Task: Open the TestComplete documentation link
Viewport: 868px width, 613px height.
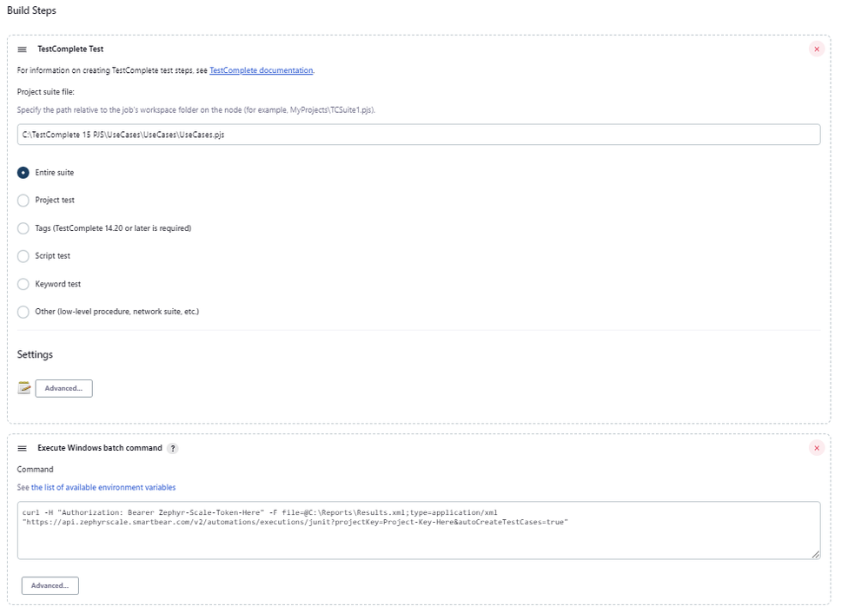Action: point(262,69)
